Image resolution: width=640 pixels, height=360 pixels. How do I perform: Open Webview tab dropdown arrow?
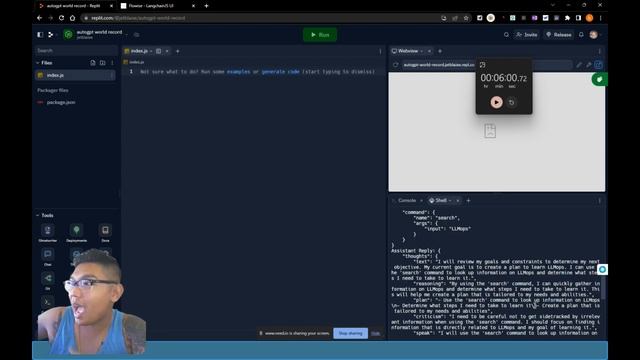pyautogui.click(x=422, y=51)
